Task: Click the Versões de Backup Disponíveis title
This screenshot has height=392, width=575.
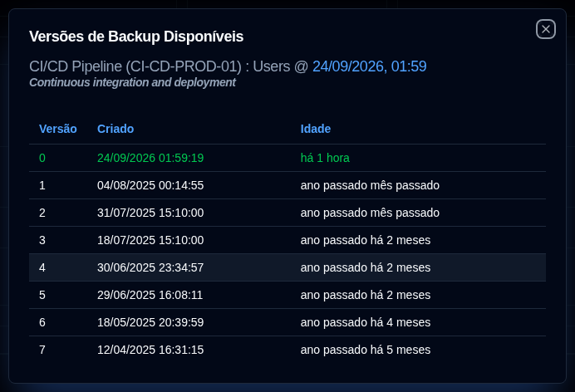Action: tap(136, 37)
